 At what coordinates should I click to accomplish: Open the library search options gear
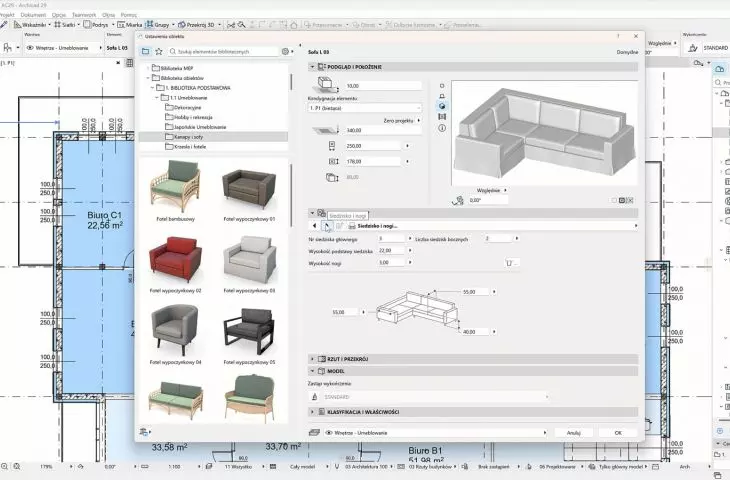point(285,51)
